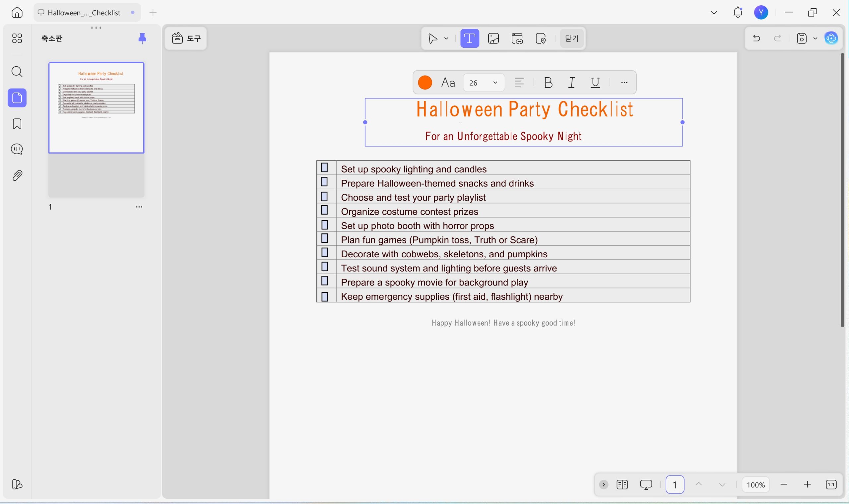Switch to Halloween Checklist tab
Image resolution: width=849 pixels, height=504 pixels.
tap(84, 13)
